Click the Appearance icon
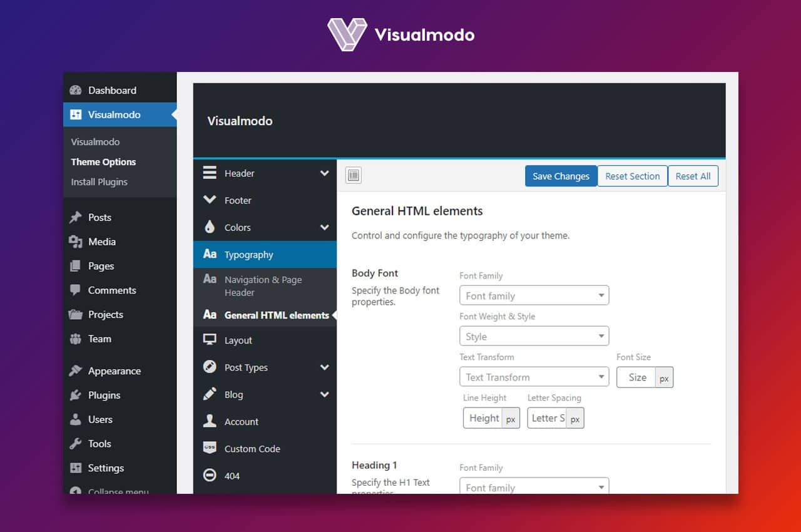This screenshot has height=532, width=801. 75,371
